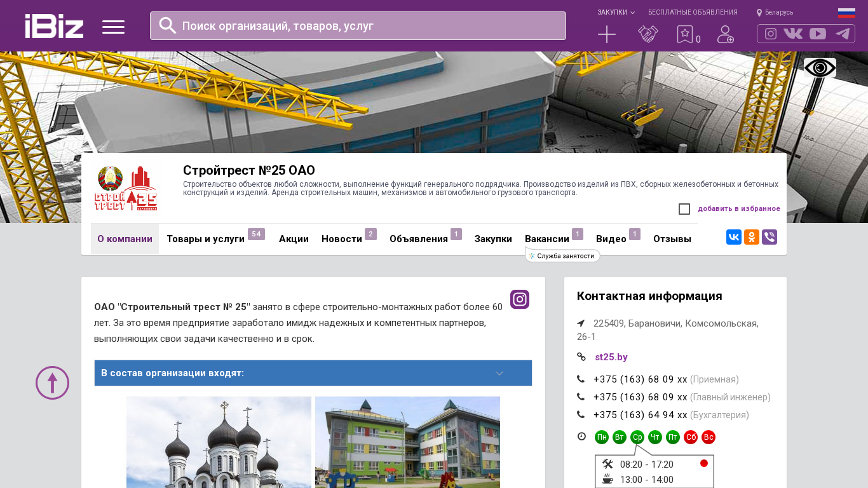Select Sunday (Вс) schedule day

(x=709, y=437)
